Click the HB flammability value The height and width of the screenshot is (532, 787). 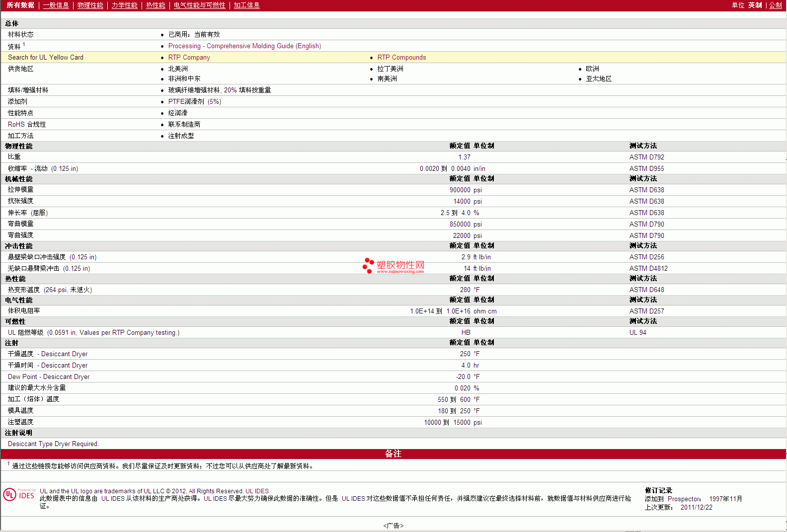tap(466, 332)
